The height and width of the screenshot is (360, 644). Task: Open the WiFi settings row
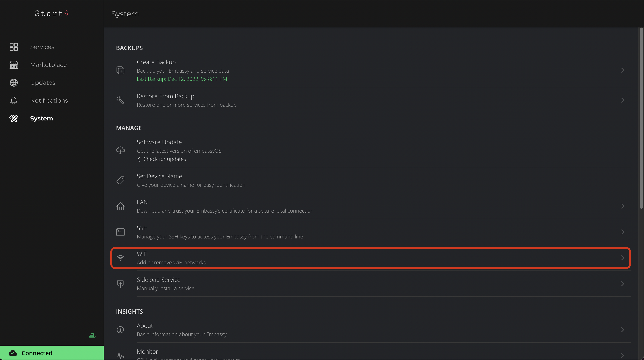(370, 258)
